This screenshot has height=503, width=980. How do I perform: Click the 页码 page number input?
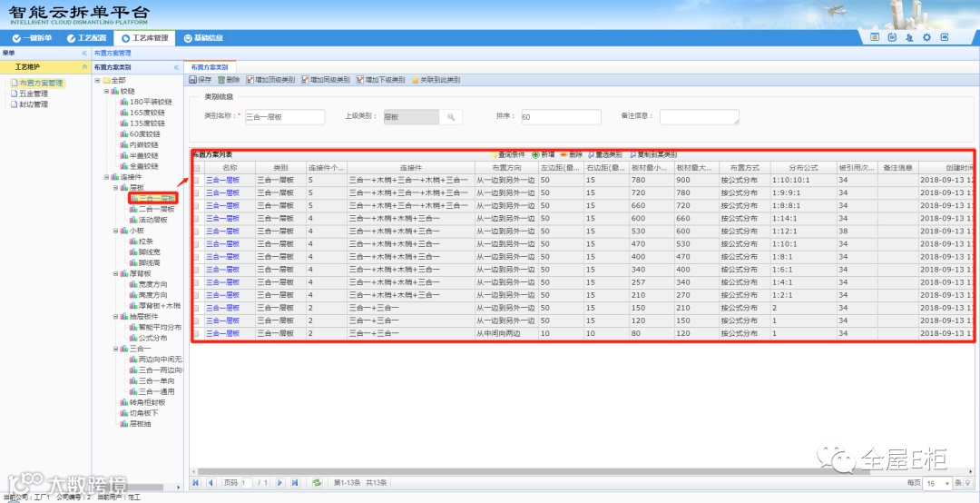pyautogui.click(x=247, y=483)
